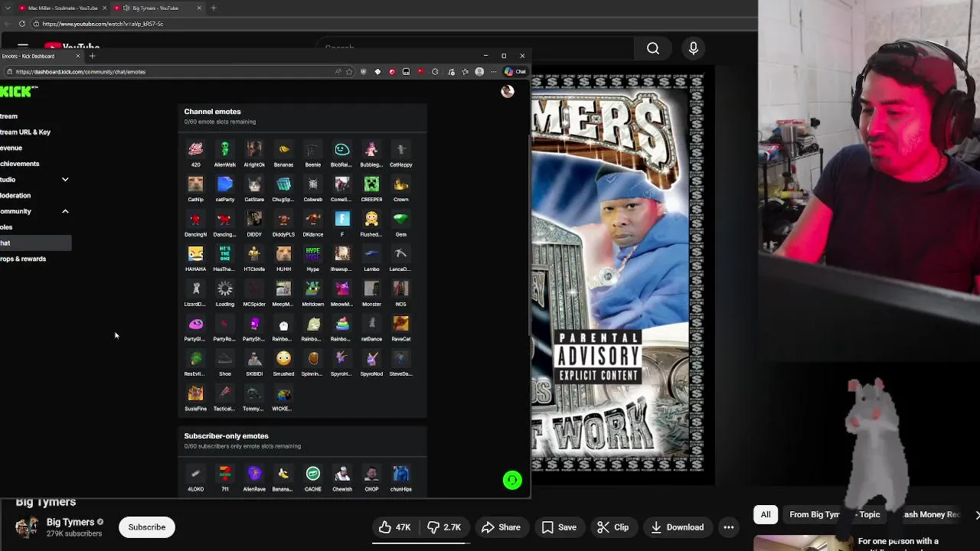
Task: Click the green Kick help bubble
Action: [512, 480]
